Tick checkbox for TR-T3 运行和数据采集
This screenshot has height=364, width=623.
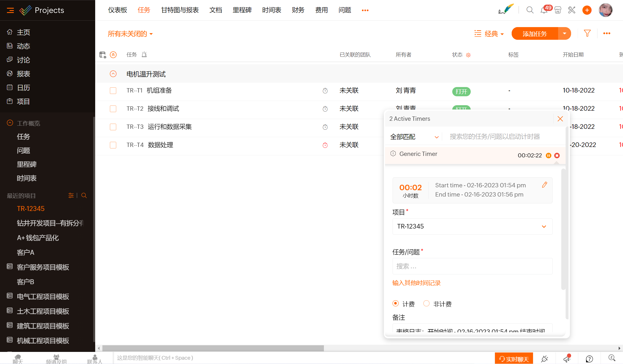[113, 127]
